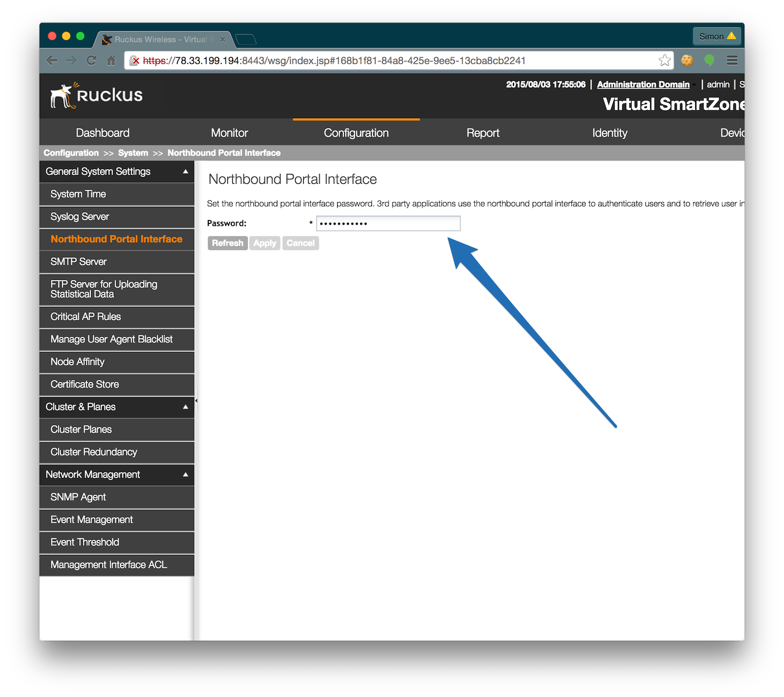Open the Identity tab
The image size is (784, 697).
coord(610,133)
